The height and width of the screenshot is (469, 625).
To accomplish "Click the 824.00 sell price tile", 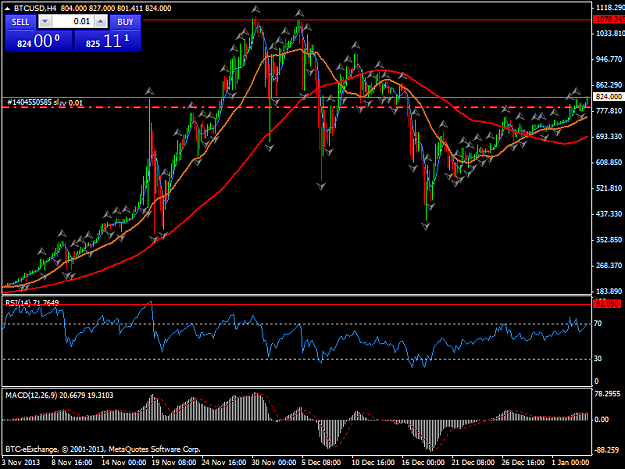I will [39, 41].
